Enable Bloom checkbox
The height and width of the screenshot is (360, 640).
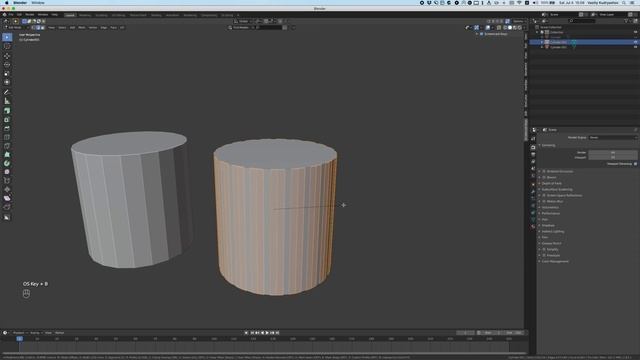tap(544, 178)
